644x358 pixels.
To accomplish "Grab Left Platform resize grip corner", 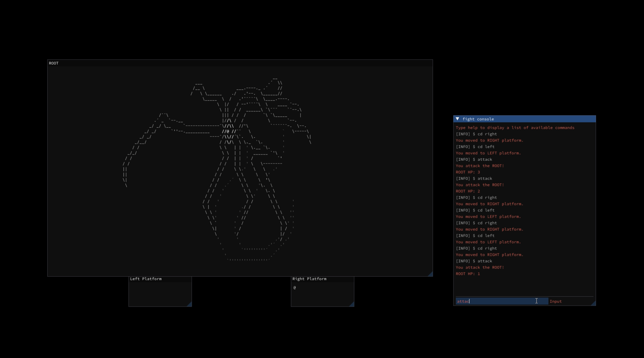I will click(x=189, y=304).
